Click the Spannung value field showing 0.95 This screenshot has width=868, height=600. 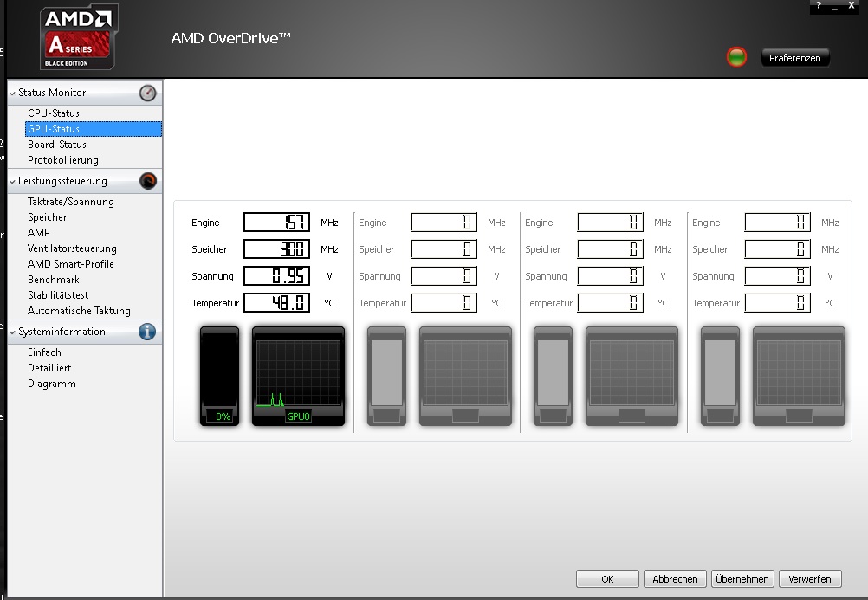[x=277, y=275]
